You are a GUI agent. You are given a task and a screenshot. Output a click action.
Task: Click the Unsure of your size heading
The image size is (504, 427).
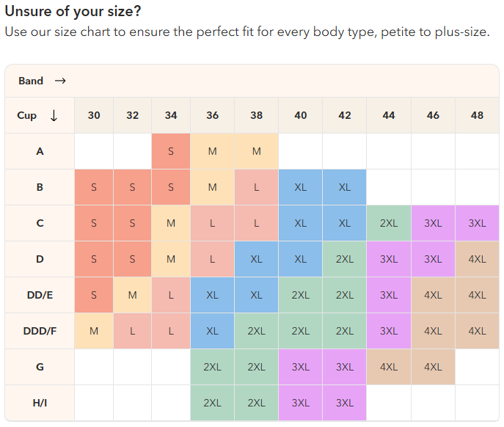point(73,11)
